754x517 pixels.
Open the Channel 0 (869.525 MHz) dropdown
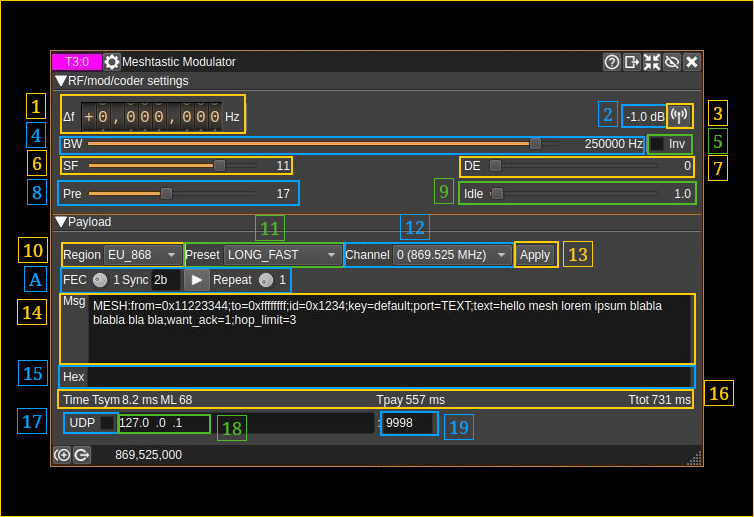452,255
